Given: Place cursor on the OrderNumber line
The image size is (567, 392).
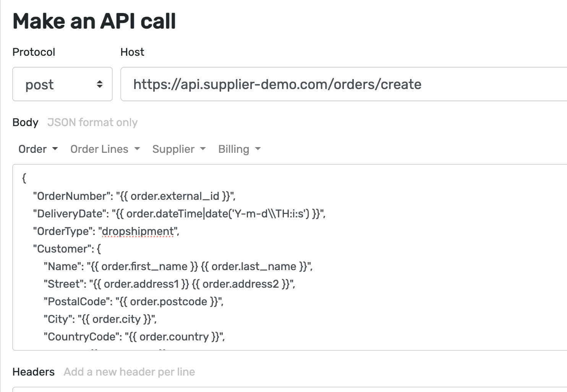Looking at the screenshot, I should [134, 196].
